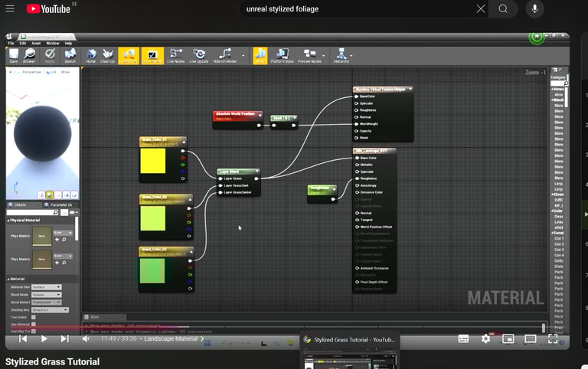Click Hierarchy toolbar icon
Screen dimensions: 588x369
pyautogui.click(x=341, y=55)
